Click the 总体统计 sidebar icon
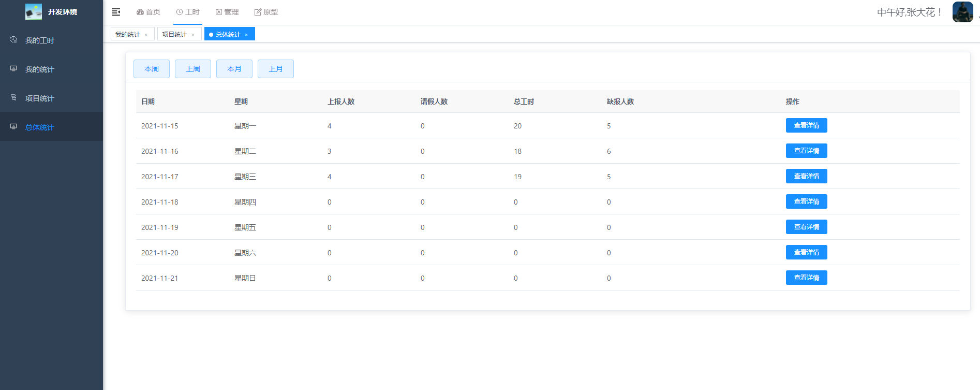Screen dimensions: 980x390 (13, 127)
